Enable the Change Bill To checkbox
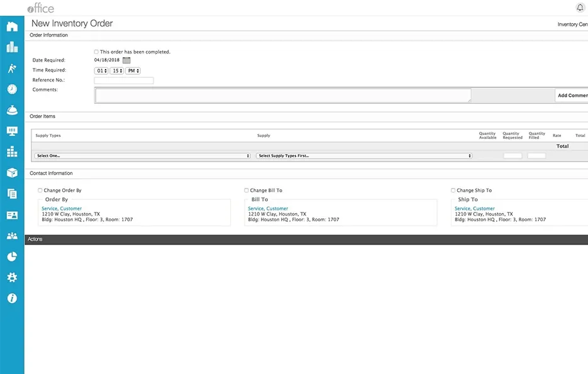588x374 pixels. (247, 190)
